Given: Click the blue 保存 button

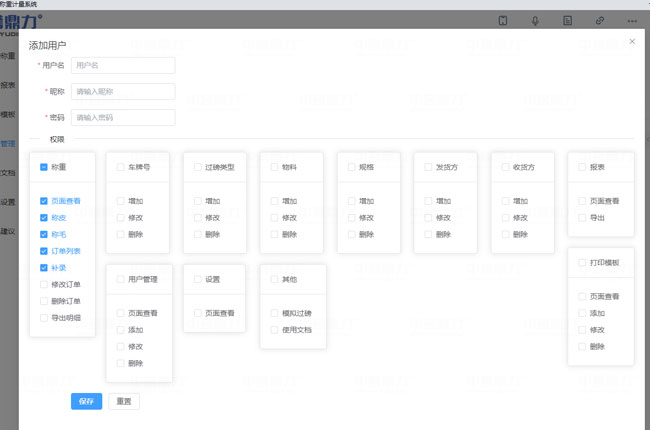Looking at the screenshot, I should coord(86,401).
